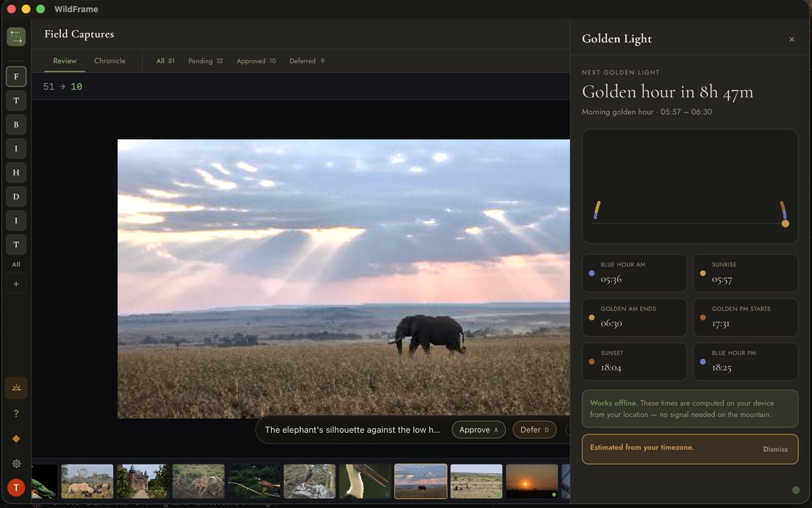Filter captures by All 51
Viewport: 812px width, 508px height.
(165, 61)
